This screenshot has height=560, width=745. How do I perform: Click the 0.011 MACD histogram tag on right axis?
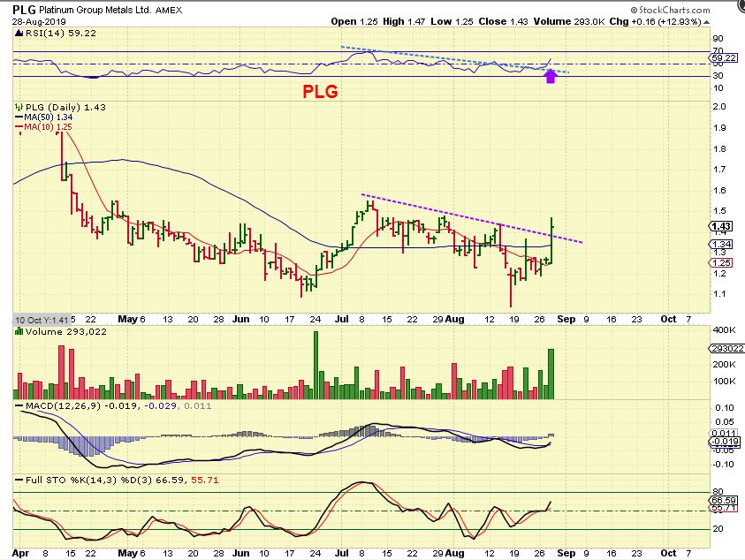point(724,433)
